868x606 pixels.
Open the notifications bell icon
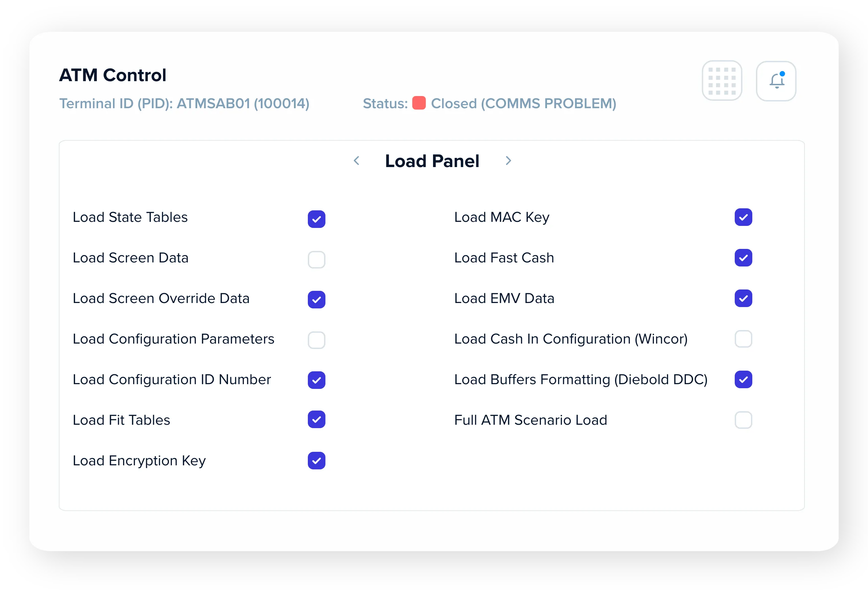tap(776, 81)
